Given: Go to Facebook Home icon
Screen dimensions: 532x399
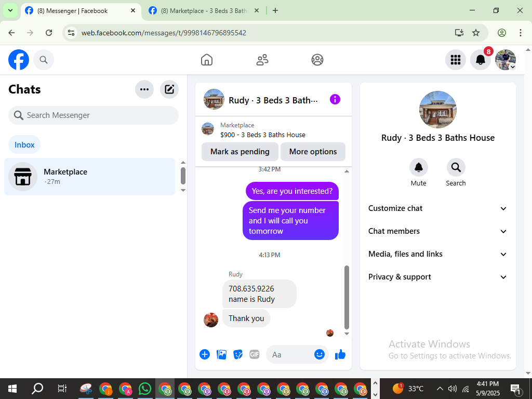Looking at the screenshot, I should (x=207, y=60).
